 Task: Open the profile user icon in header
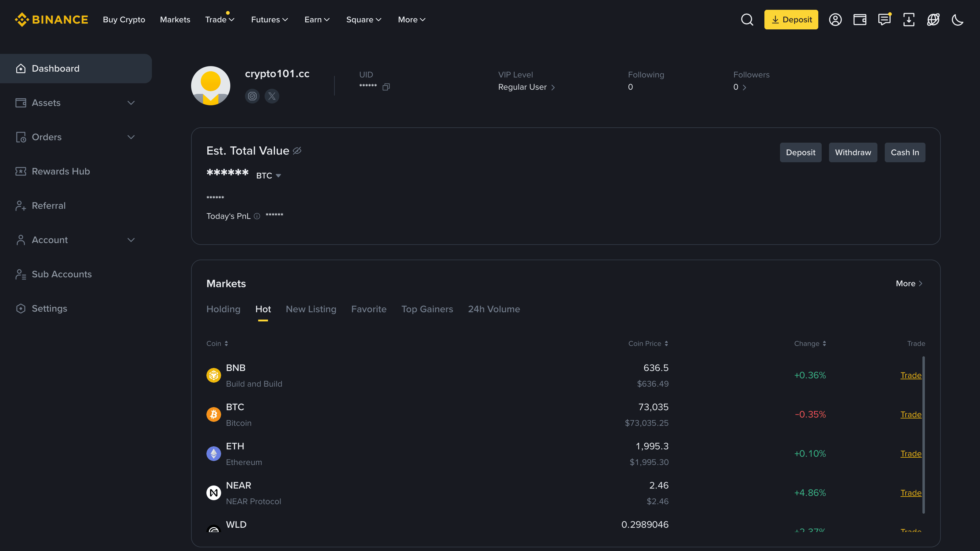[835, 19]
